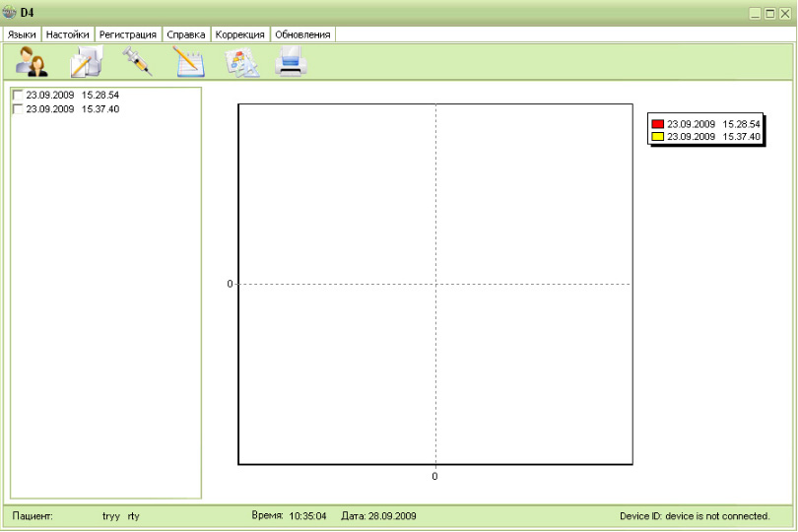
Task: Open the Регистрация menu
Action: pyautogui.click(x=128, y=34)
